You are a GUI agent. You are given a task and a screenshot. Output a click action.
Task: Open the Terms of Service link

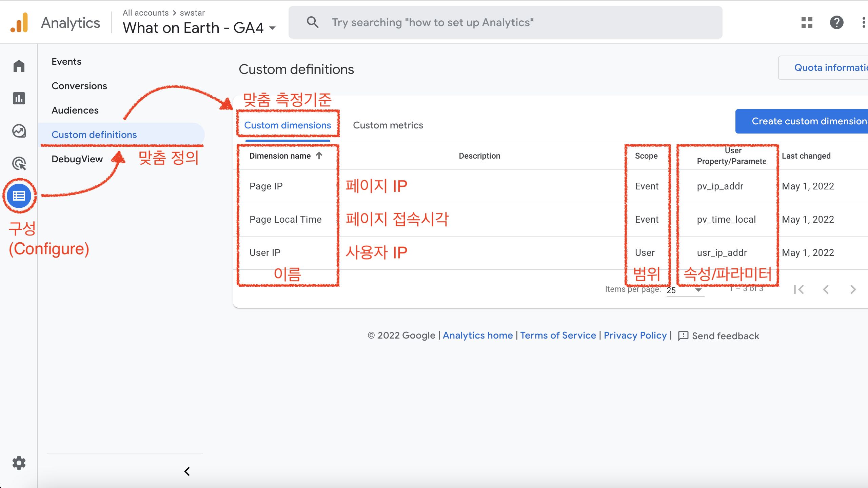[x=558, y=335]
